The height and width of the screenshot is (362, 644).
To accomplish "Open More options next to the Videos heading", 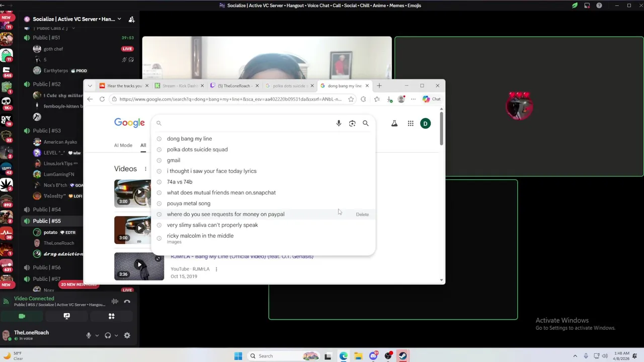I will pos(145,169).
